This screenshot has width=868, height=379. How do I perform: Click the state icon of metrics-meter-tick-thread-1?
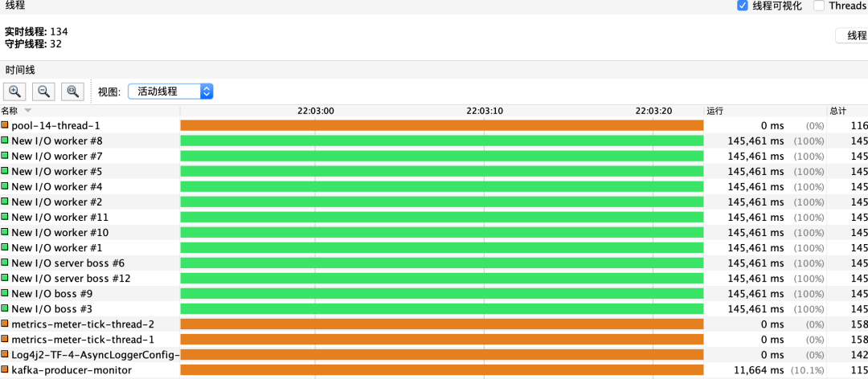(x=5, y=339)
